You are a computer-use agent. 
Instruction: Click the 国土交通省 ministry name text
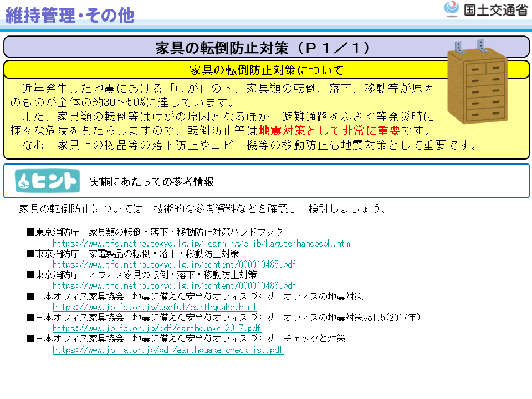click(495, 9)
